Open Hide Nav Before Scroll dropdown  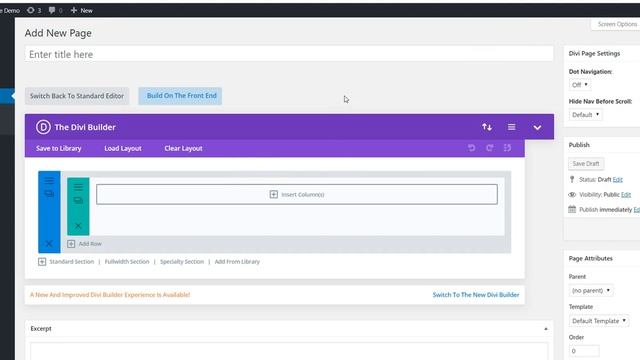[585, 115]
